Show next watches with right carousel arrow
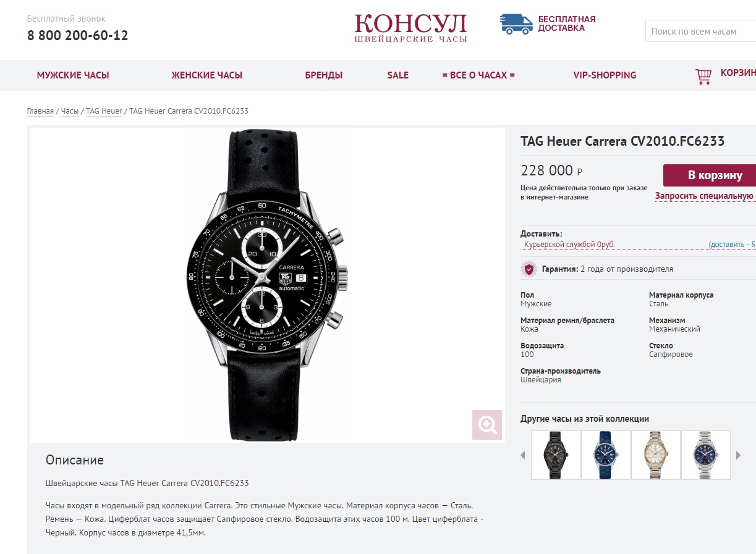Screen dimensions: 756x554 click(738, 455)
